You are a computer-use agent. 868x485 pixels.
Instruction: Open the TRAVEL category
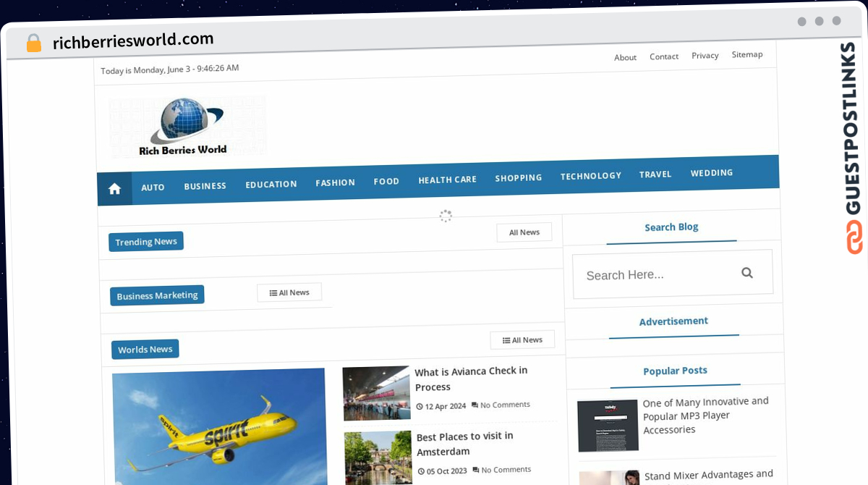655,174
